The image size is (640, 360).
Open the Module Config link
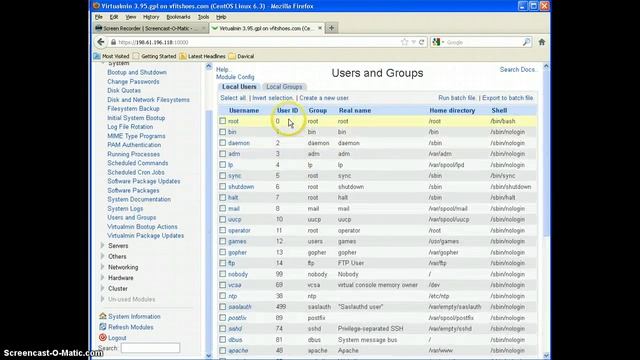[x=235, y=77]
